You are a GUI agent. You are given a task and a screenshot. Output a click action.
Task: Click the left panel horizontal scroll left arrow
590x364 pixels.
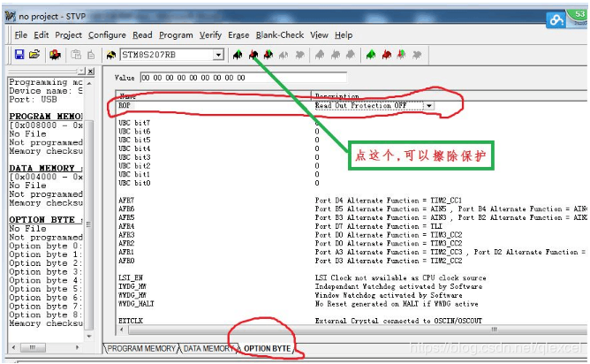point(14,347)
